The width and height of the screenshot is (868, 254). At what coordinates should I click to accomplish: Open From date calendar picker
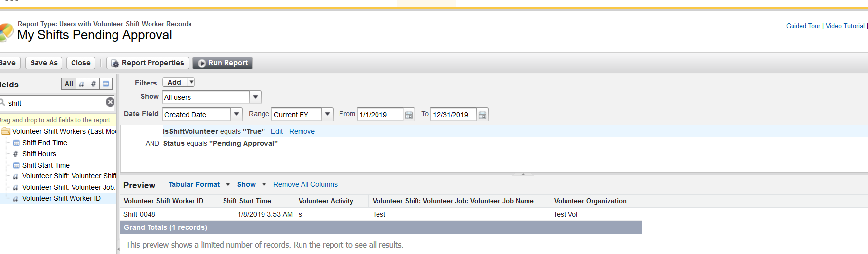pyautogui.click(x=409, y=115)
